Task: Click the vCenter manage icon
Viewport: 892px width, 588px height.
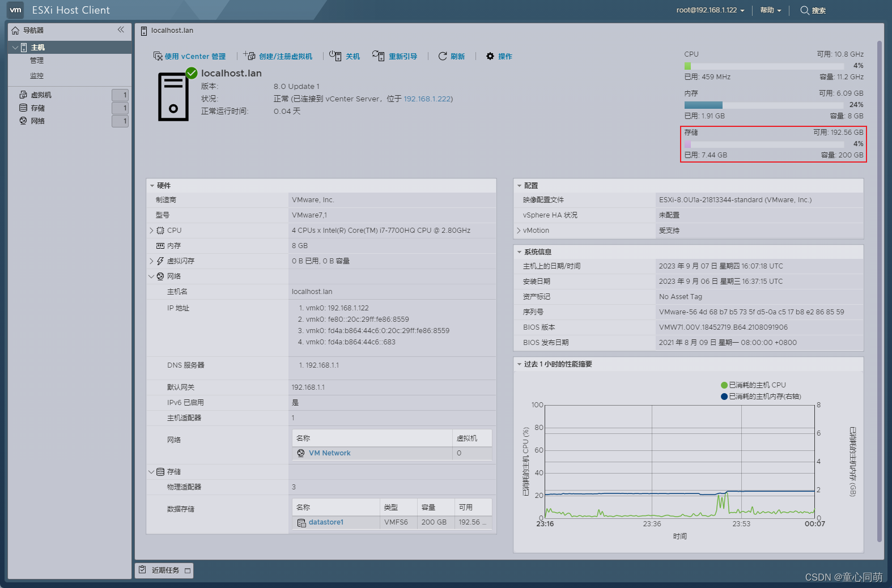Action: [158, 56]
